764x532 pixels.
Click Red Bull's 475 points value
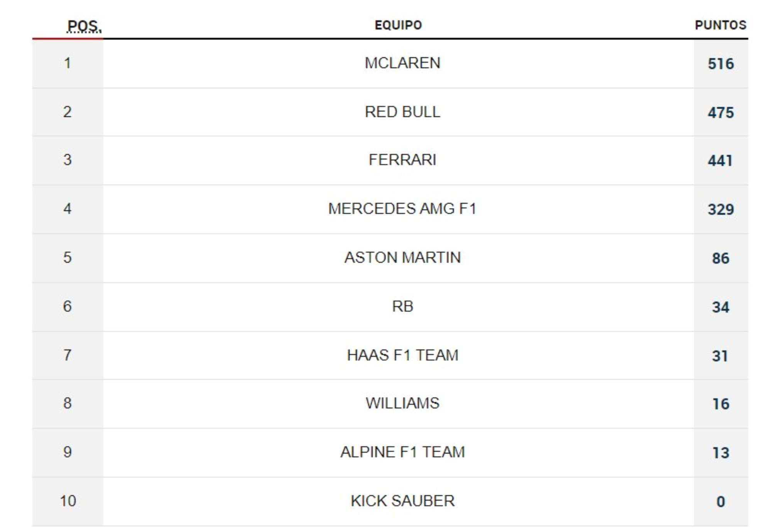tap(720, 113)
